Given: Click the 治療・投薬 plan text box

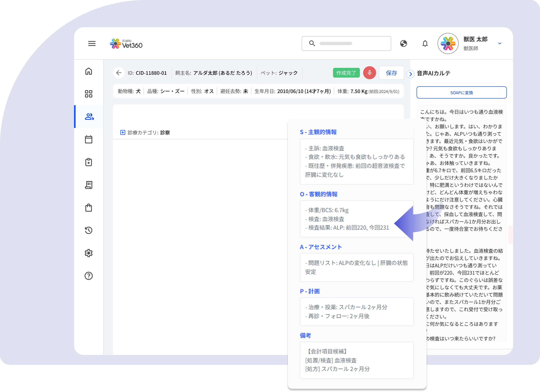Looking at the screenshot, I should point(356,312).
